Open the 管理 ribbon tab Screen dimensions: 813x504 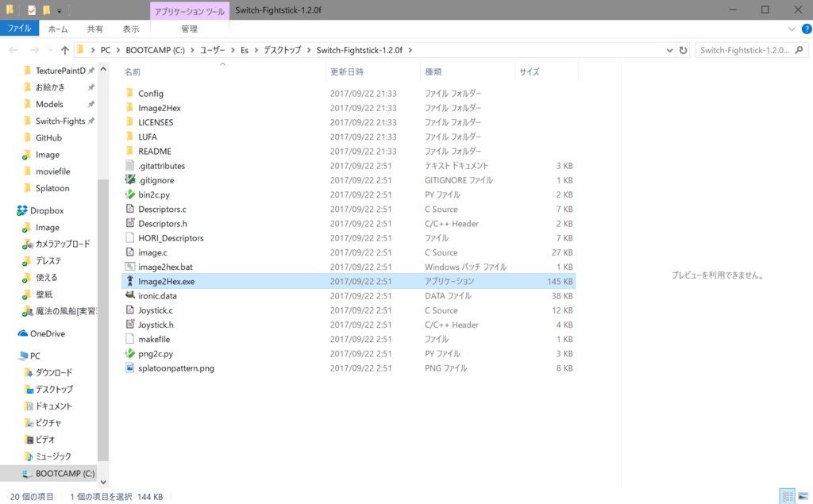189,29
